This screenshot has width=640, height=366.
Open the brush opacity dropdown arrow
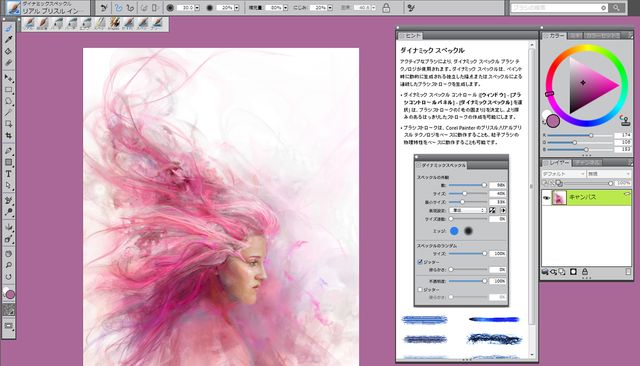click(x=237, y=8)
